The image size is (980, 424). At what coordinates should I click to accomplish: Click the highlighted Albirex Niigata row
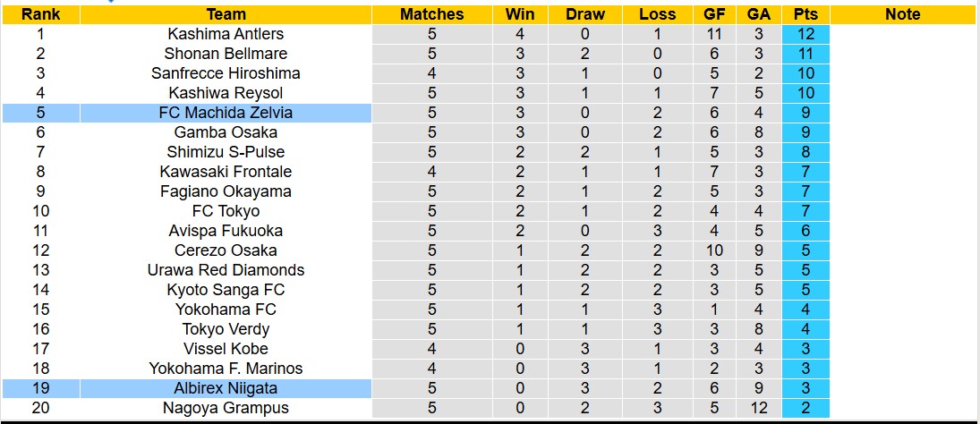click(x=226, y=388)
